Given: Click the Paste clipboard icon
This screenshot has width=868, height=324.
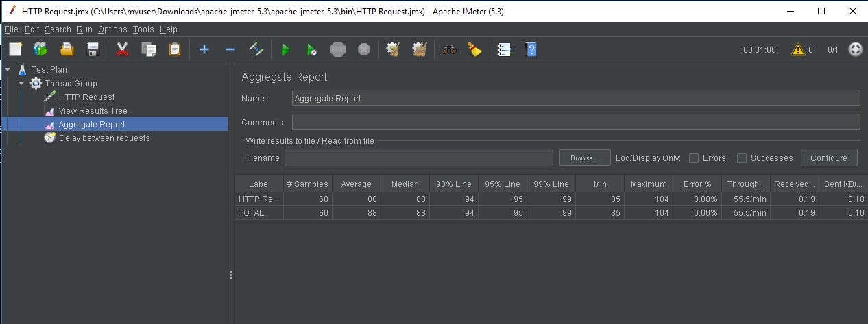Looking at the screenshot, I should tap(175, 49).
